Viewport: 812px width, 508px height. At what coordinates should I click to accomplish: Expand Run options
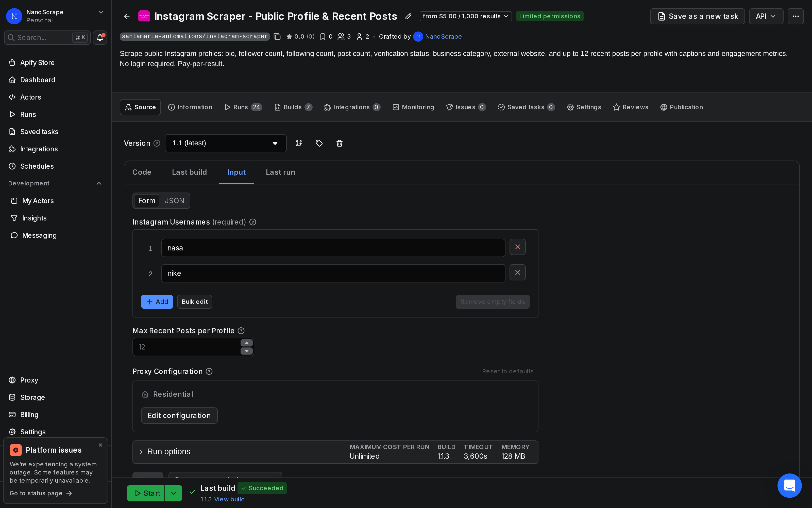(x=335, y=452)
